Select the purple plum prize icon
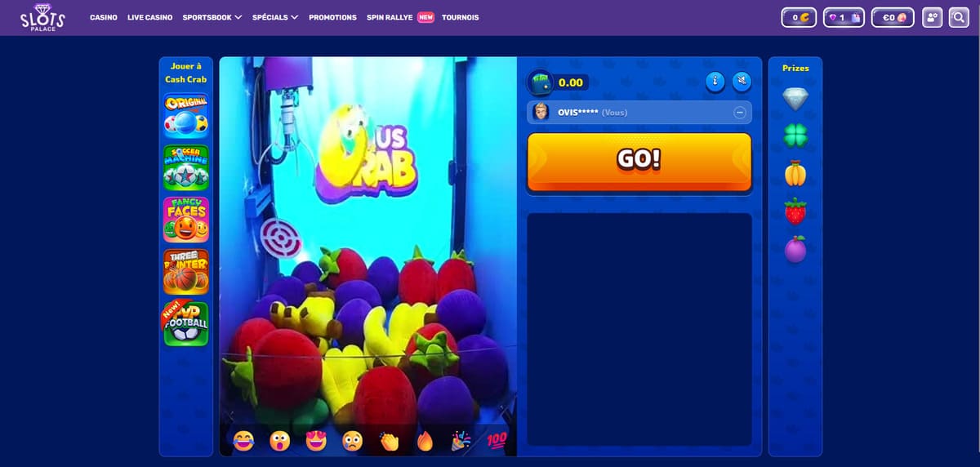Screen dimensions: 980x467 795,249
